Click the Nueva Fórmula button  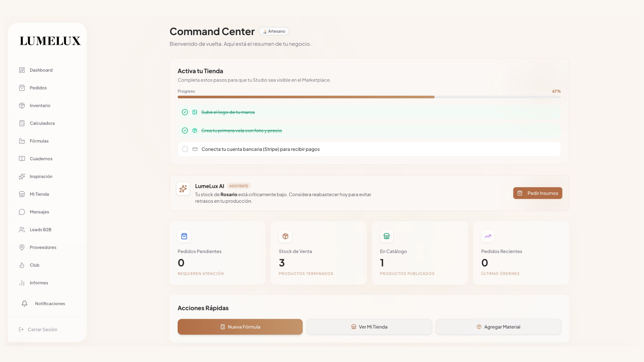coord(240,327)
